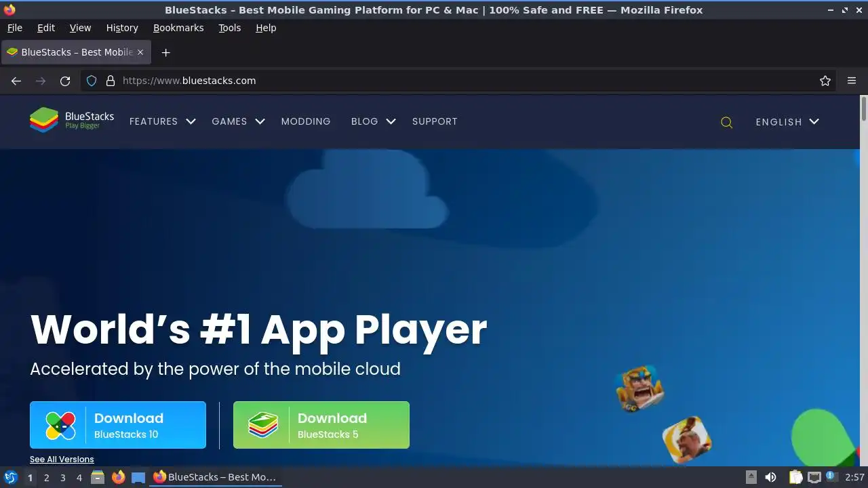Open the See All Versions link
Viewport: 868px width, 488px height.
[62, 460]
